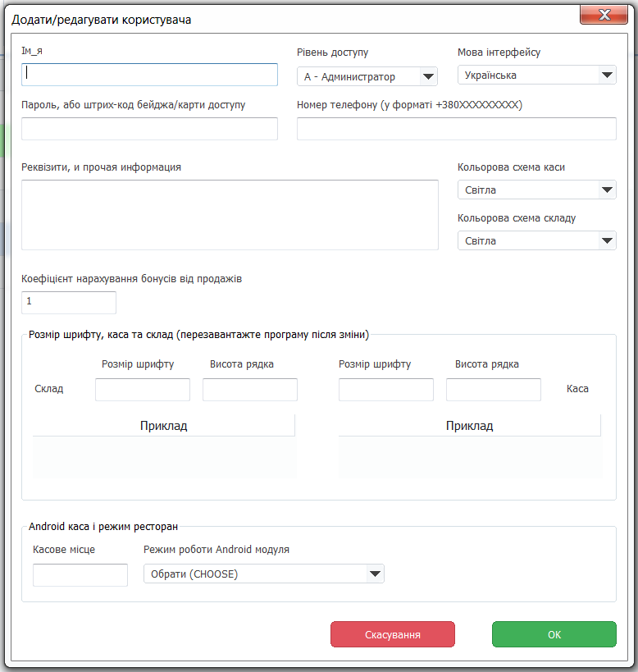Open the Рівень доступу dropdown
The width and height of the screenshot is (638, 672).
[367, 76]
